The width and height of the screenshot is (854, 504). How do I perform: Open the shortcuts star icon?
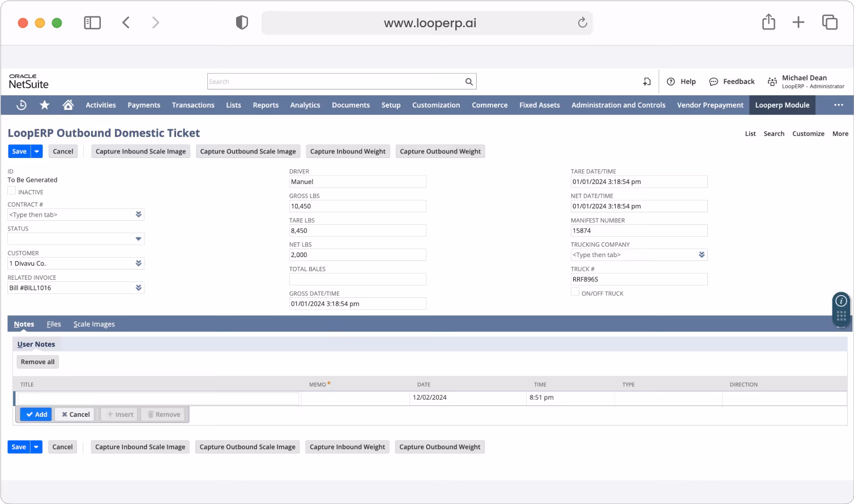[45, 105]
